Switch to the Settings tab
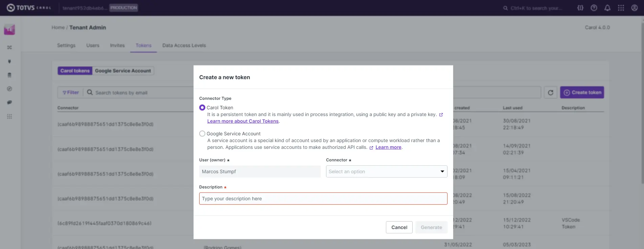This screenshot has width=644, height=249. (66, 45)
